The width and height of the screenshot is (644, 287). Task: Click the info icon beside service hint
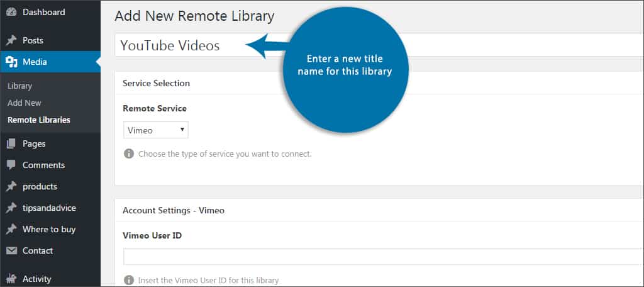[x=129, y=154]
